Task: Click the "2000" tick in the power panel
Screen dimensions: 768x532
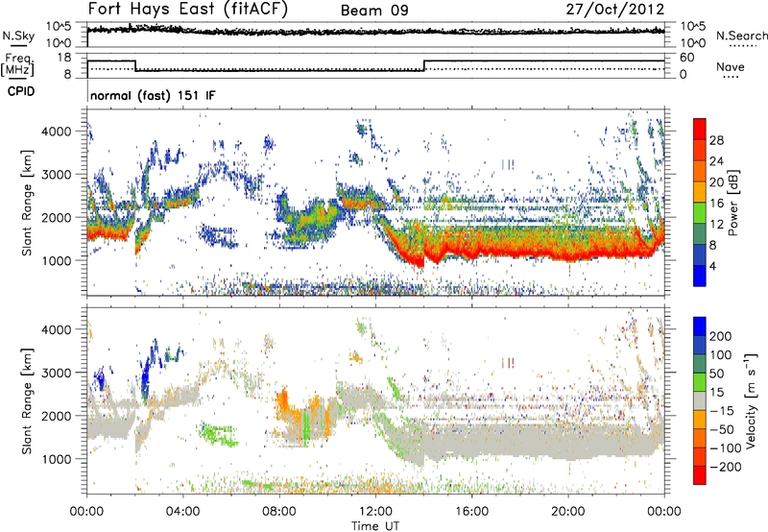Action: pyautogui.click(x=57, y=217)
